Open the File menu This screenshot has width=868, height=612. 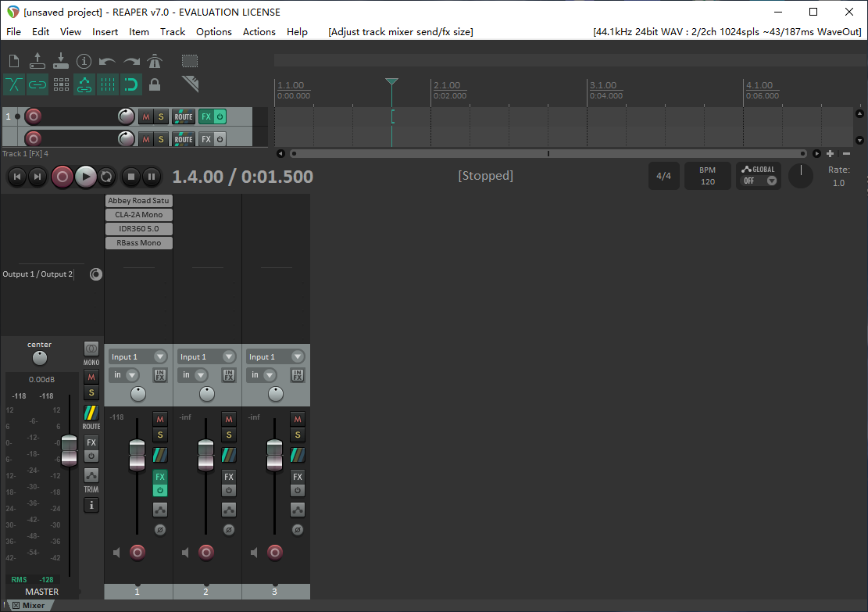(x=13, y=31)
